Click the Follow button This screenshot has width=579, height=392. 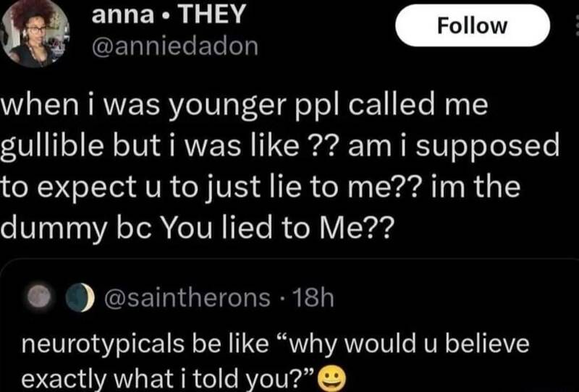(473, 26)
